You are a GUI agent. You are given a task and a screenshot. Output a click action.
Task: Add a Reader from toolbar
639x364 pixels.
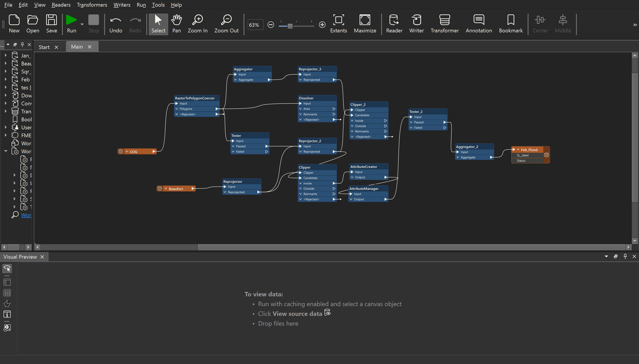[394, 20]
